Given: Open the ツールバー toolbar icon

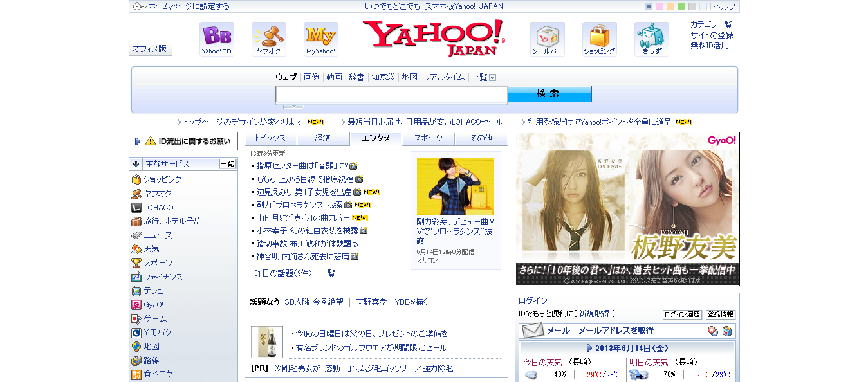Looking at the screenshot, I should 547,39.
